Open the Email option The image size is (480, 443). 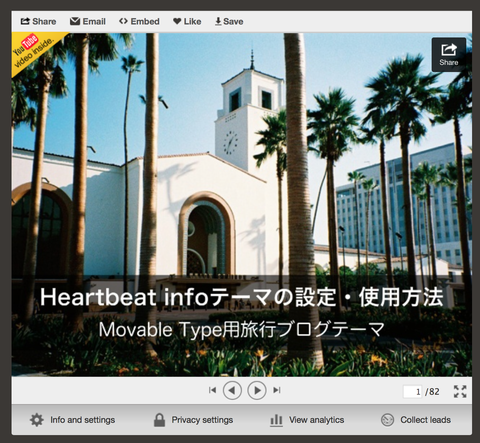[88, 21]
